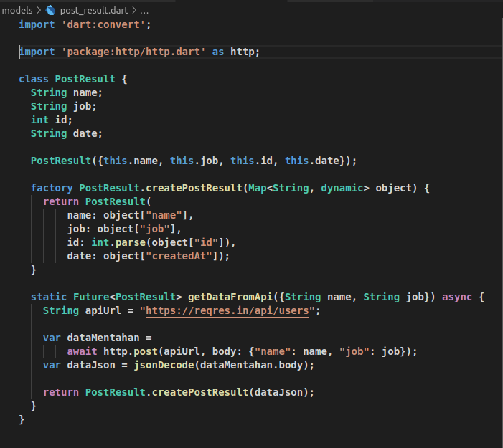Screen dimensions: 503x448
Task: Click 'PostResult.createPostResult(dataJson)' in the return statement
Action: (x=197, y=392)
